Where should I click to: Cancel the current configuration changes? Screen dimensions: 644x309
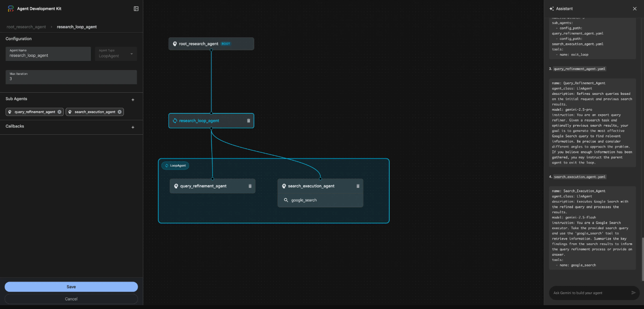pos(71,299)
